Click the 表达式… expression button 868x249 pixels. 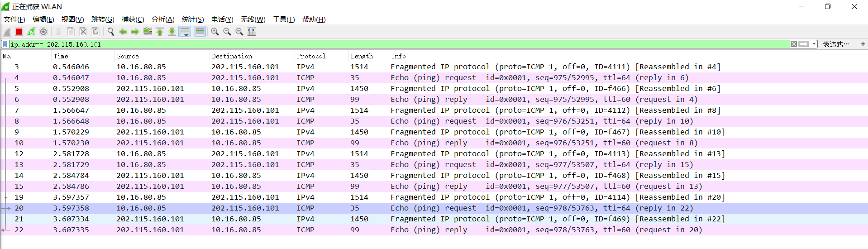pyautogui.click(x=835, y=44)
